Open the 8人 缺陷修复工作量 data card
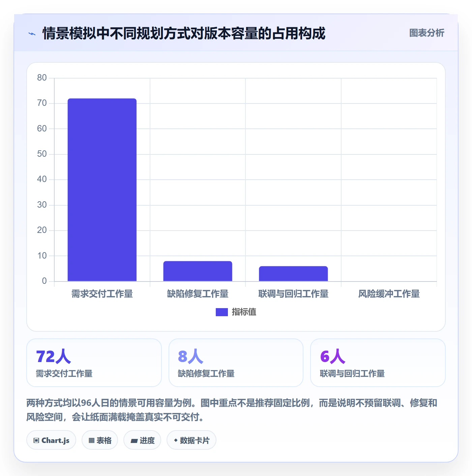472x476 pixels. click(x=236, y=363)
